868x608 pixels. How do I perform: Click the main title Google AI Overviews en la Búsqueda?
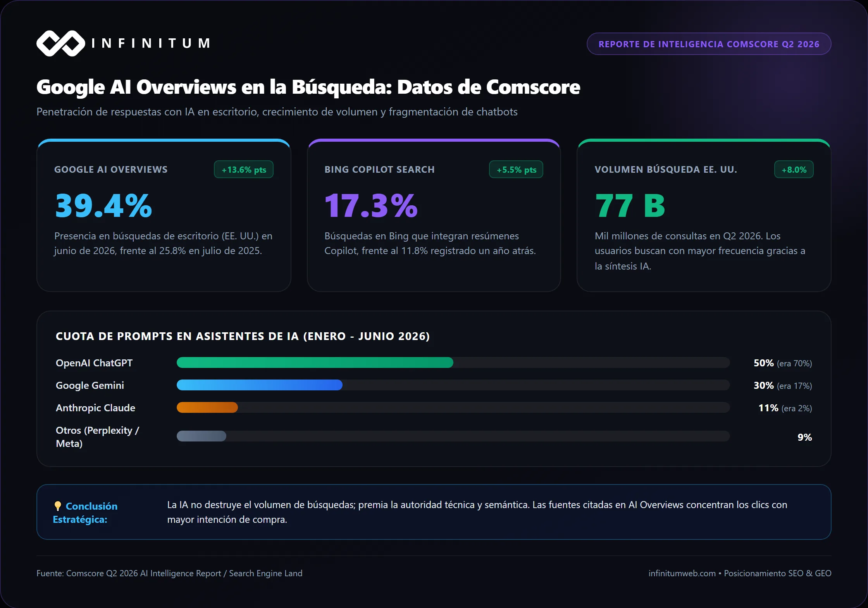308,87
